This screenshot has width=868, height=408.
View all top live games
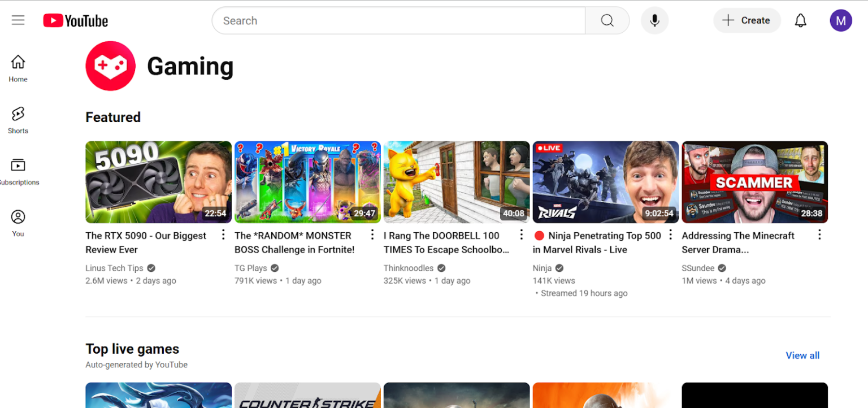802,355
